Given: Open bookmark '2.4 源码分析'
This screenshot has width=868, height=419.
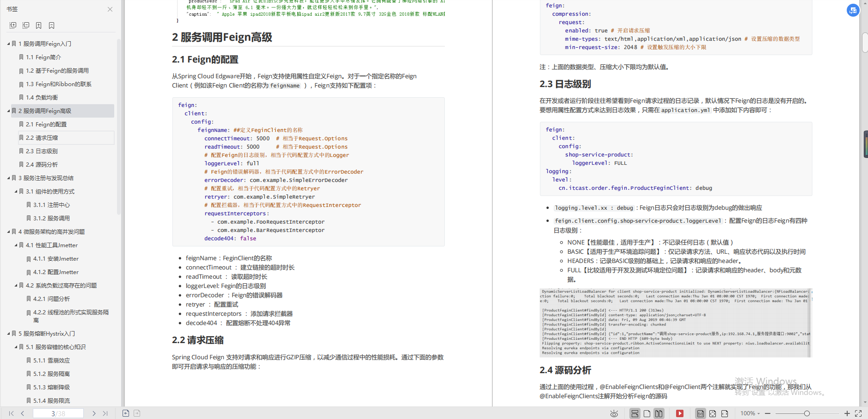Looking at the screenshot, I should pos(42,164).
